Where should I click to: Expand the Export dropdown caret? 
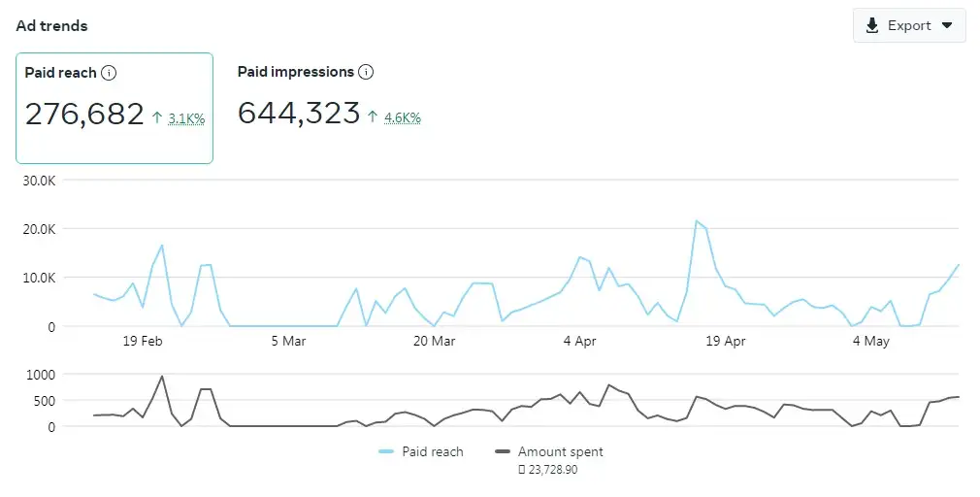[947, 25]
